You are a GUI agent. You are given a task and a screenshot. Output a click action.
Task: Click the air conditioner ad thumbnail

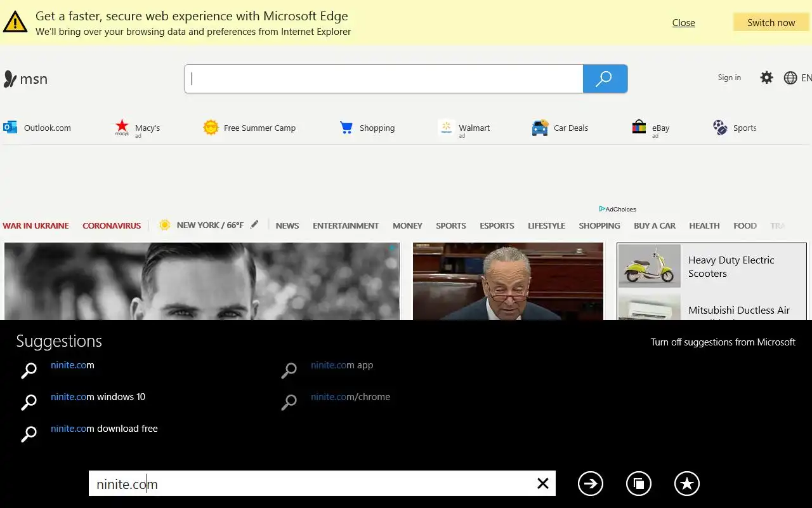click(x=649, y=307)
